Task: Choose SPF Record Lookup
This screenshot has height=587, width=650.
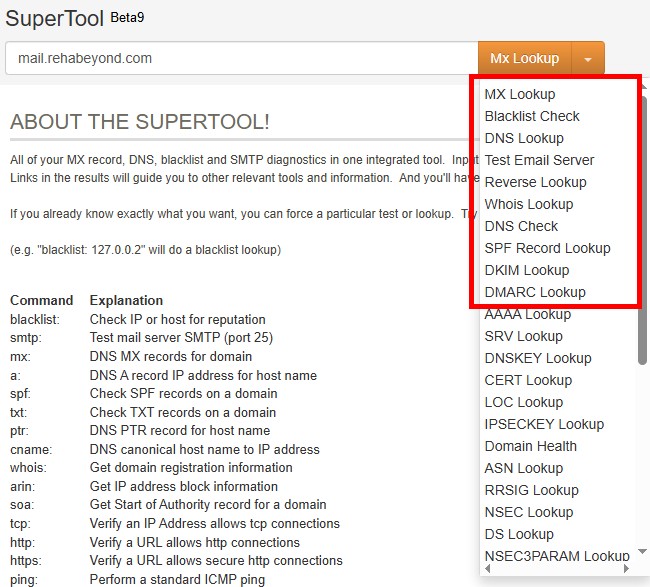Action: [x=547, y=248]
